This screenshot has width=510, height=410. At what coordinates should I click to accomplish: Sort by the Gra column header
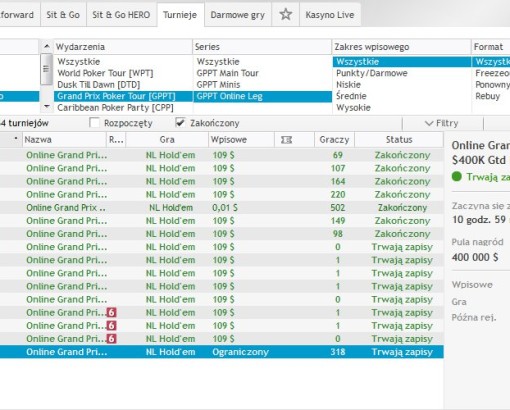click(x=167, y=140)
